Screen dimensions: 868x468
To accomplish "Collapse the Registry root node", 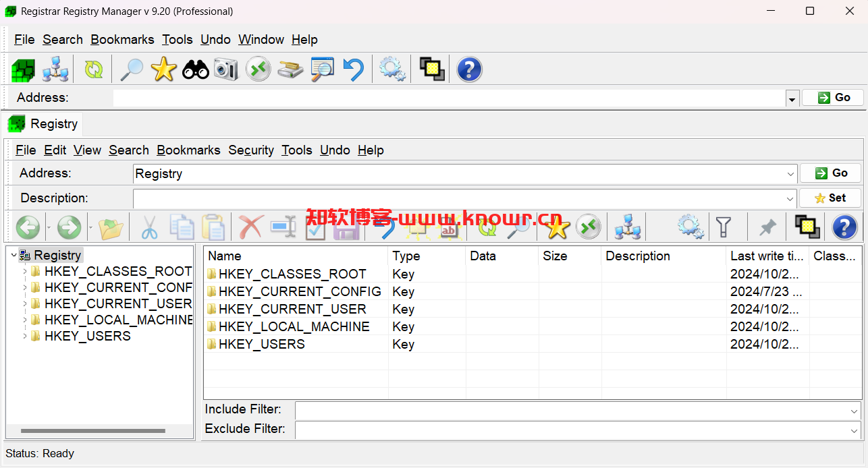I will 13,256.
